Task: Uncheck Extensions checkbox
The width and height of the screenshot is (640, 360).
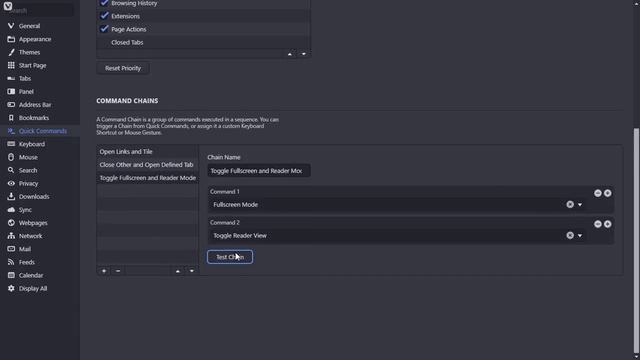Action: pyautogui.click(x=104, y=16)
